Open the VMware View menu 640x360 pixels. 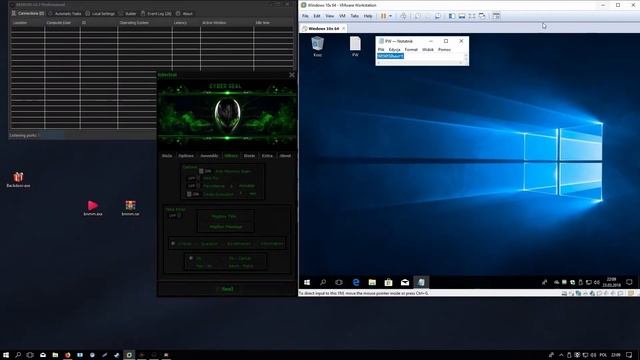329,16
